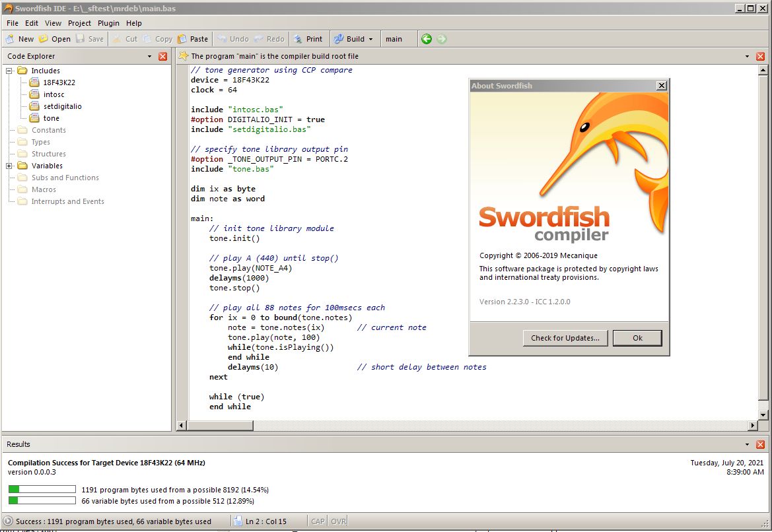This screenshot has height=532, width=772.
Task: Click the program bytes usage progress bar
Action: (x=42, y=489)
